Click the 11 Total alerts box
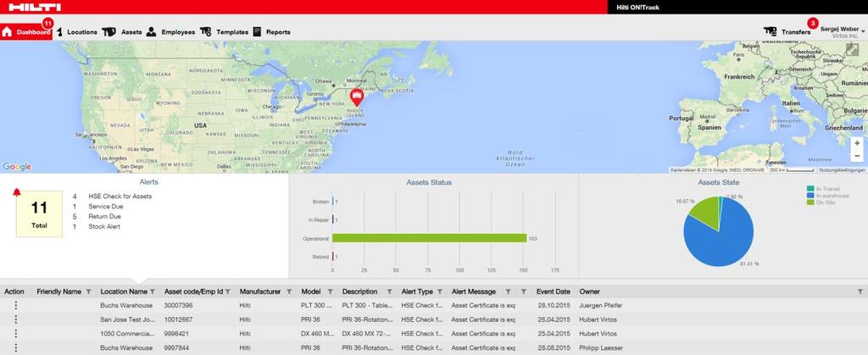The image size is (868, 355). (x=39, y=214)
